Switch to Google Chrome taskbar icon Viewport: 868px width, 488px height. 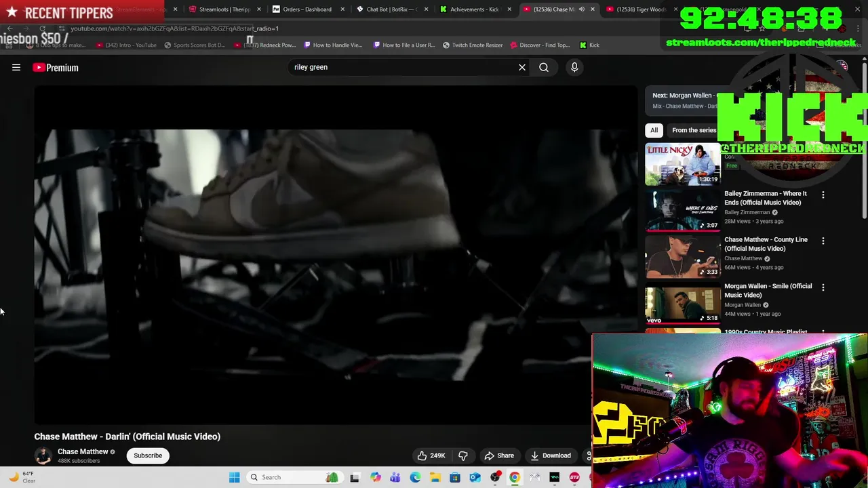point(515,477)
